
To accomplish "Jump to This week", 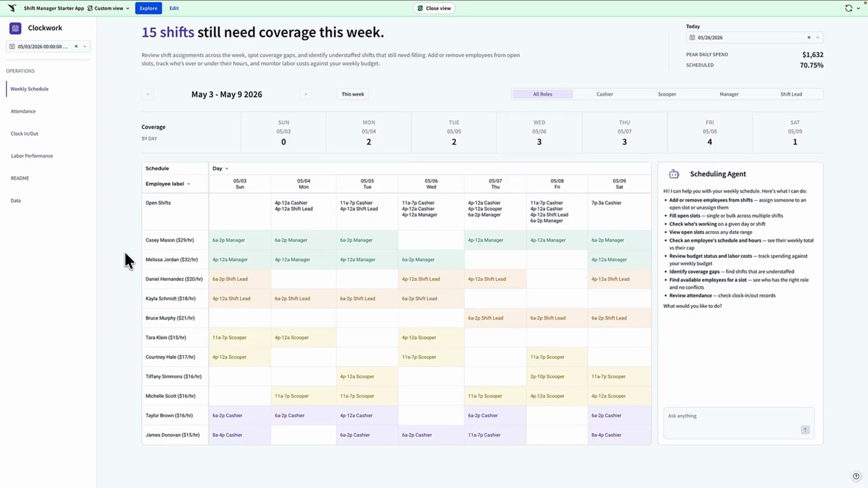I will click(x=353, y=94).
